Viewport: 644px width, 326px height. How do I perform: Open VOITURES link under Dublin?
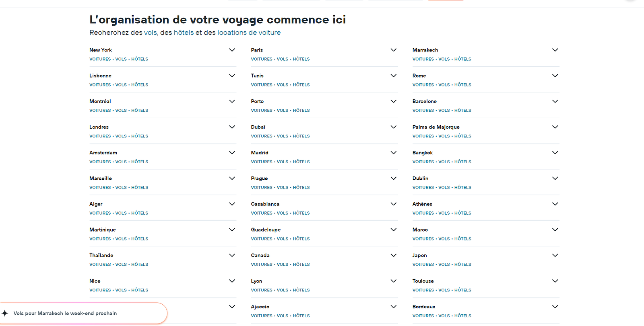coord(423,188)
